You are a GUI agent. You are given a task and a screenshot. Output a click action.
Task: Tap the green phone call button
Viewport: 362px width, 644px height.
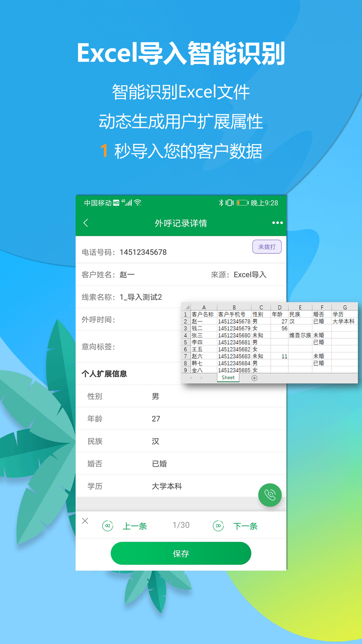(270, 495)
